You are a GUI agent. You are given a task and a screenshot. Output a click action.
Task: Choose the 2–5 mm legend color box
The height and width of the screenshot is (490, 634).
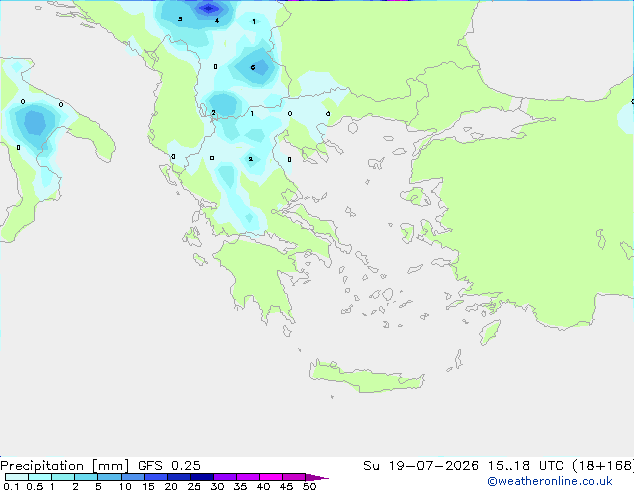tap(86, 477)
